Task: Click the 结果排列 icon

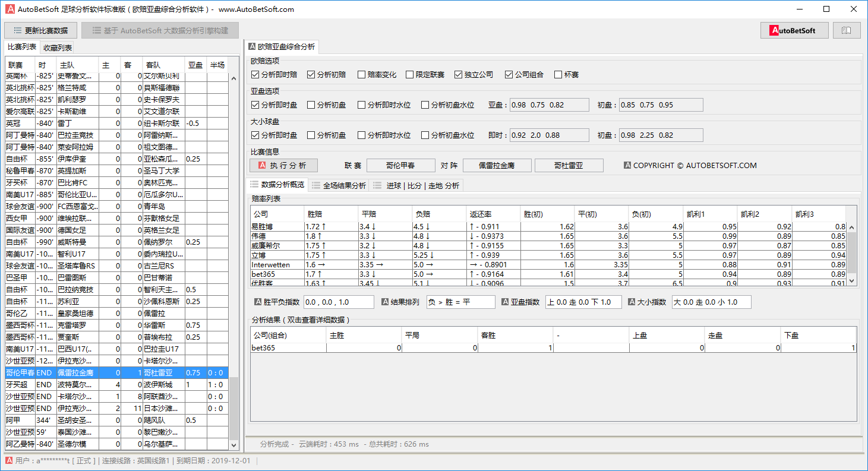Action: 385,302
